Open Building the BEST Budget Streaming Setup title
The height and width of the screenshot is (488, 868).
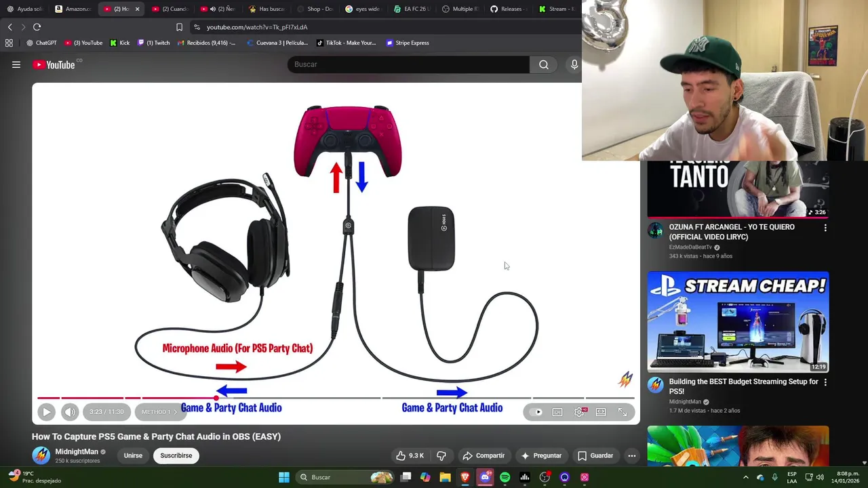743,386
